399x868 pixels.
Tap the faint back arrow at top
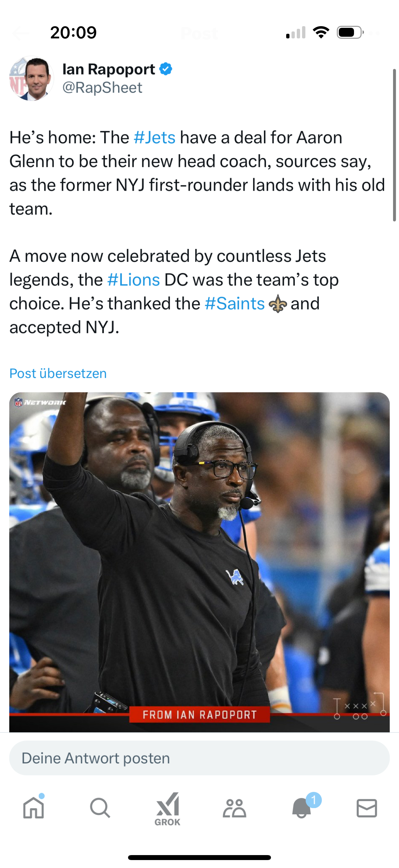(21, 33)
